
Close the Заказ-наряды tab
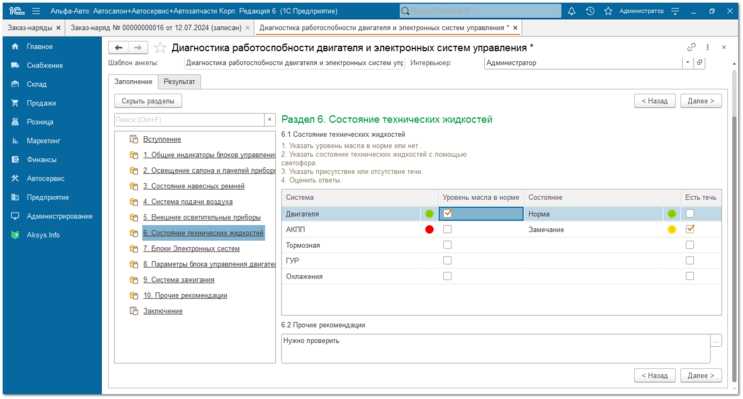pyautogui.click(x=59, y=28)
